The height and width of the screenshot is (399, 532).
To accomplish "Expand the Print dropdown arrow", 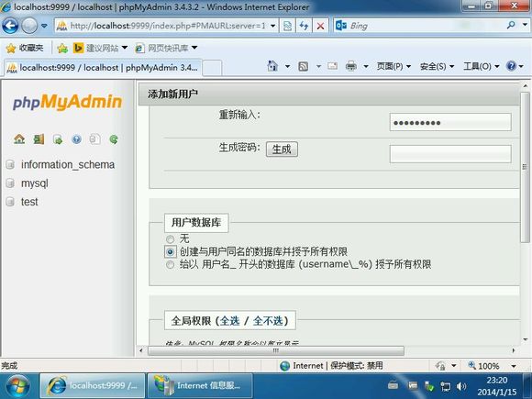I will 366,66.
